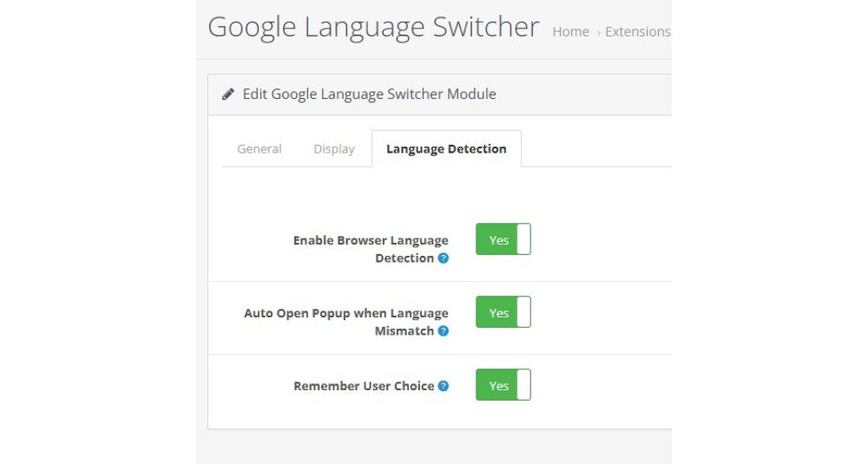This screenshot has height=464, width=868.
Task: Click the Enable Browser Language Detection label
Action: (x=371, y=240)
